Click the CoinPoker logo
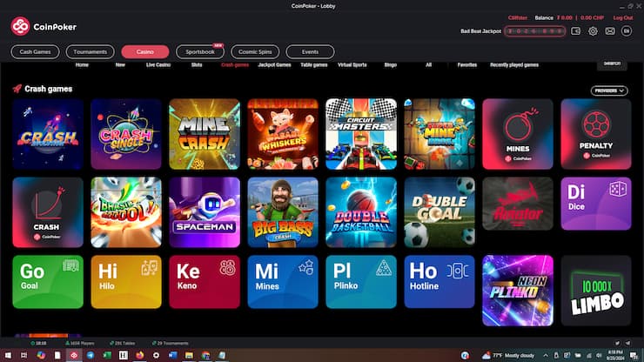 coord(44,27)
